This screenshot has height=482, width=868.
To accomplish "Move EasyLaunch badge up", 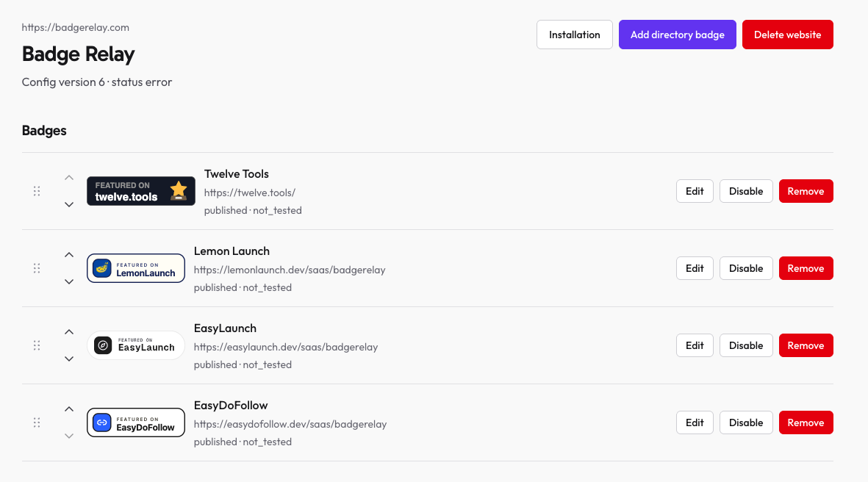I will [x=68, y=332].
